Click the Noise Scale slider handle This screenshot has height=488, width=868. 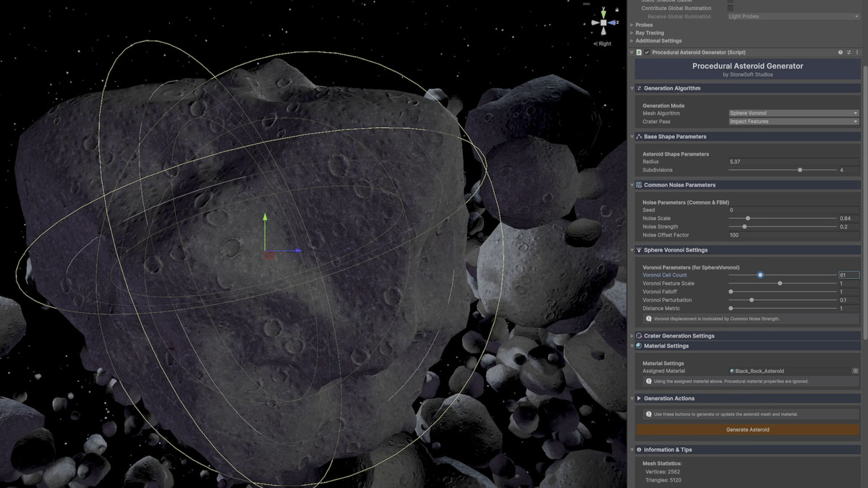point(747,218)
